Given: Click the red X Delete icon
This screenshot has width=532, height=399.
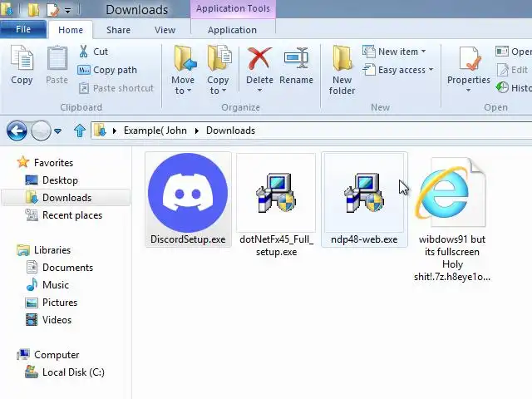Looking at the screenshot, I should coord(259,58).
